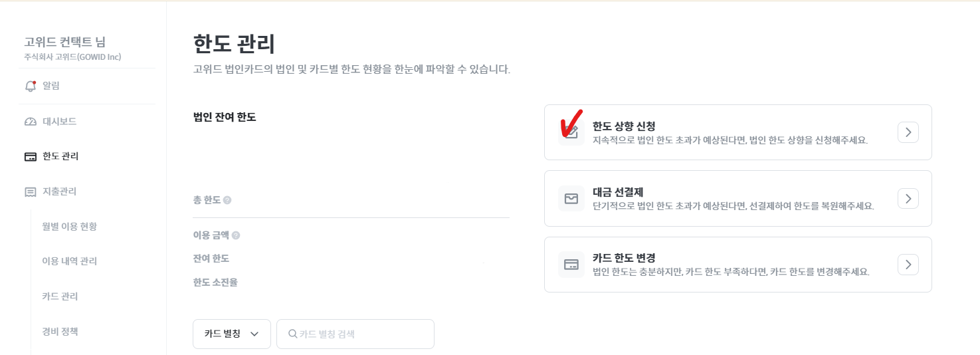This screenshot has width=980, height=355.
Task: Click the notification bell icon
Action: click(x=30, y=86)
